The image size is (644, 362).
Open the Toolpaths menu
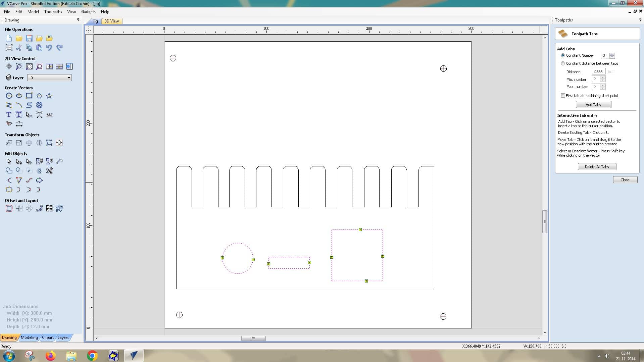click(53, 11)
